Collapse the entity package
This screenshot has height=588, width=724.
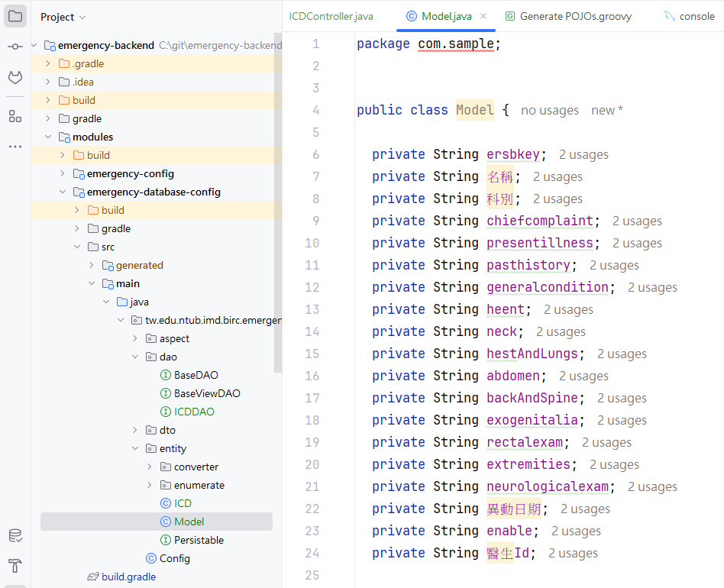pos(135,448)
